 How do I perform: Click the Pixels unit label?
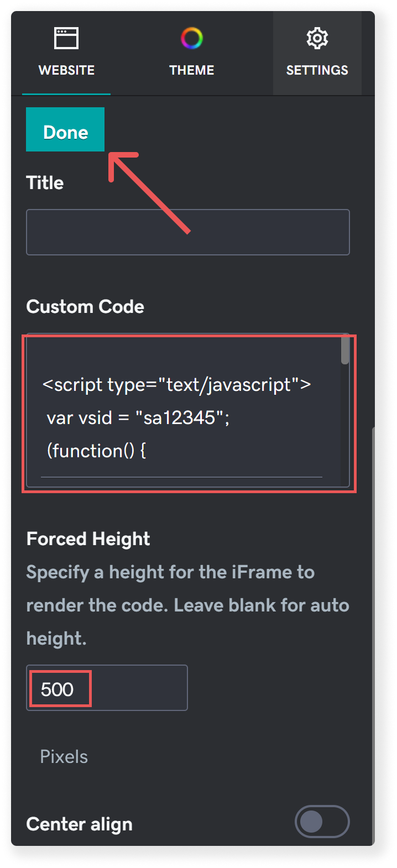tap(64, 756)
